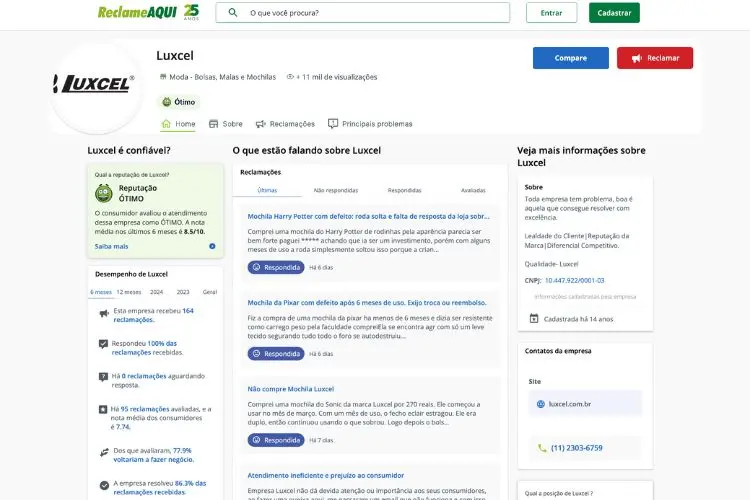Click the Reclamações megaphone icon
The width and height of the screenshot is (750, 500).
(x=261, y=124)
